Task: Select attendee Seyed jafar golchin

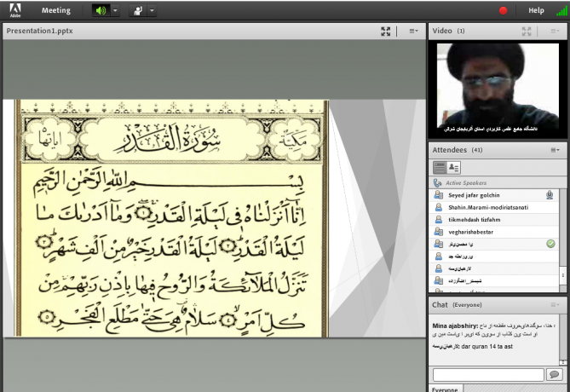Action: coord(475,195)
